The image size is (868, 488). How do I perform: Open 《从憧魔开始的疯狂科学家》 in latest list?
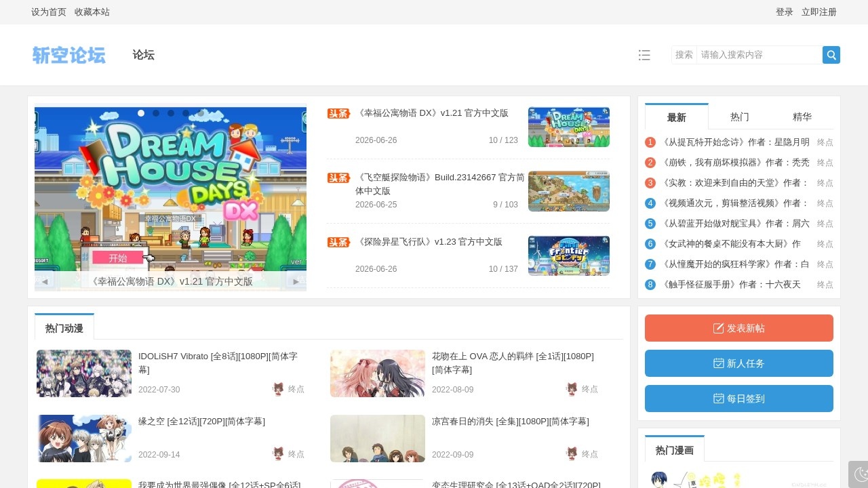[x=735, y=264]
